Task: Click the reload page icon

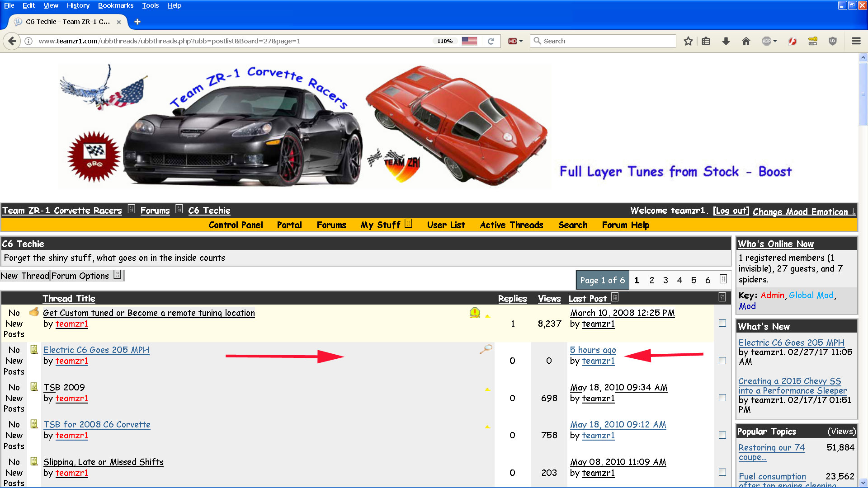Action: 491,41
